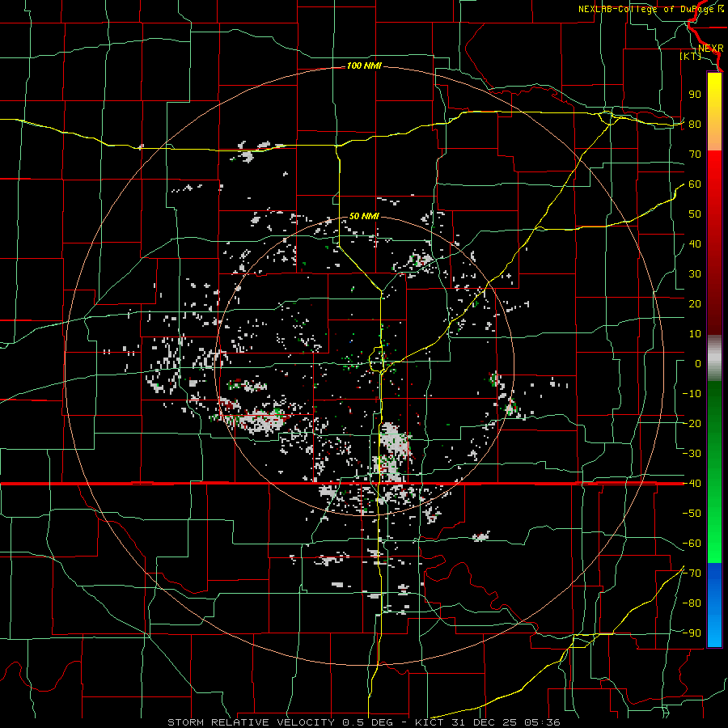Click the -30 scale label
The height and width of the screenshot is (728, 728).
coord(692,454)
